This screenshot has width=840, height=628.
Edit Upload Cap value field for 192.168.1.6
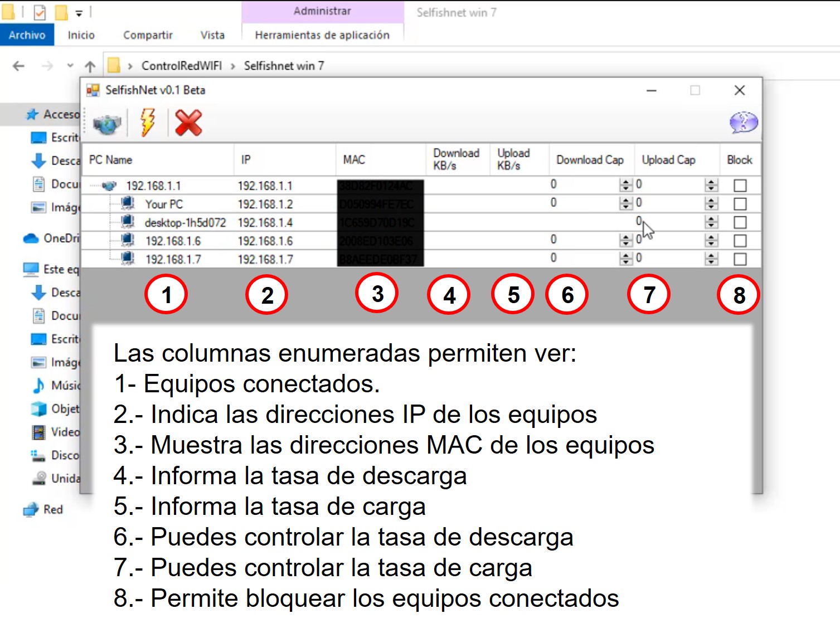coord(669,240)
